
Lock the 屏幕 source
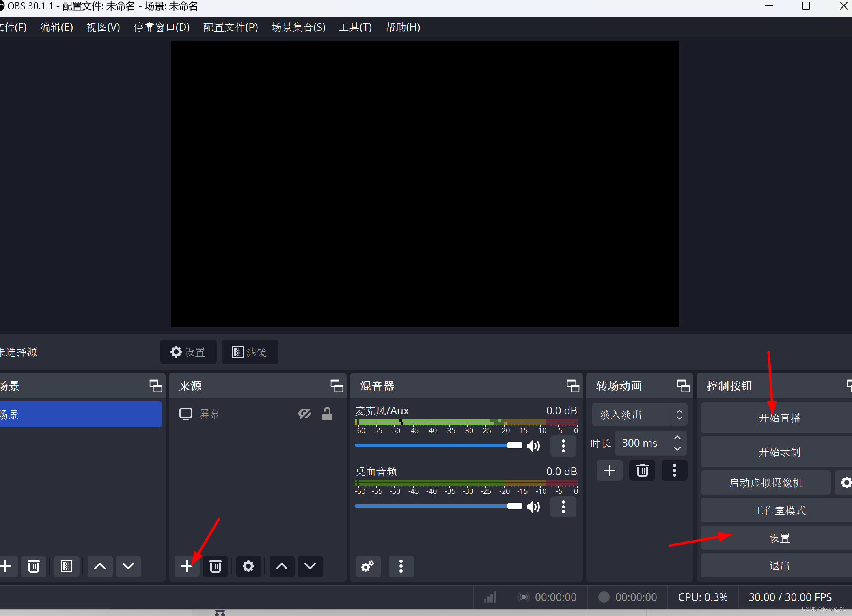327,414
